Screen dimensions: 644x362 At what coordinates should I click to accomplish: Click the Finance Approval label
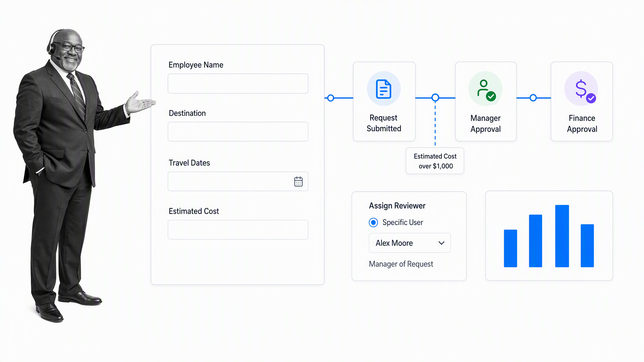point(582,123)
